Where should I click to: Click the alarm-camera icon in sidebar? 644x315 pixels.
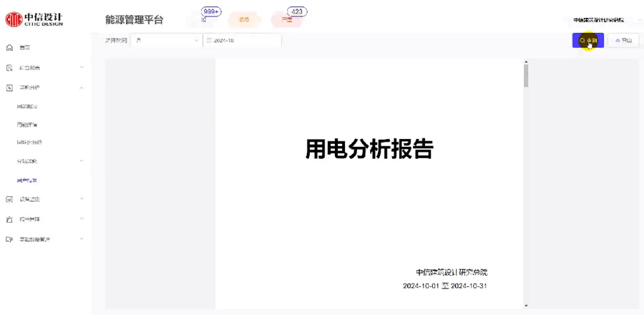point(10,219)
